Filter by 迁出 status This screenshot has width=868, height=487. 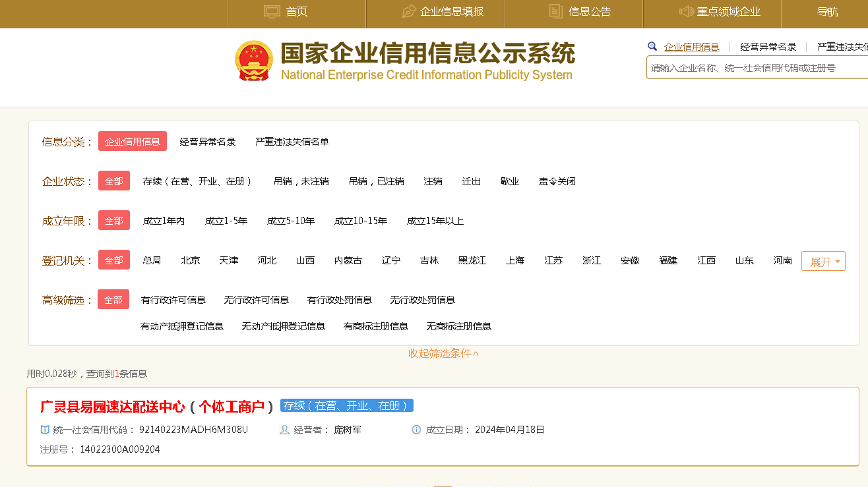pyautogui.click(x=472, y=181)
